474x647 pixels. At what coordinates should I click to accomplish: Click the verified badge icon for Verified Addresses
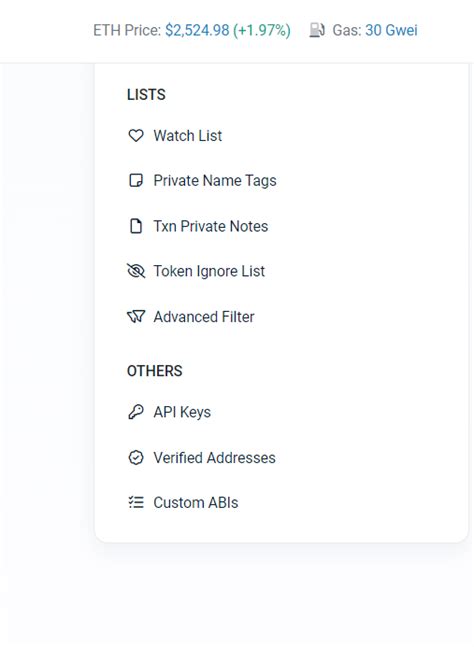(x=136, y=458)
